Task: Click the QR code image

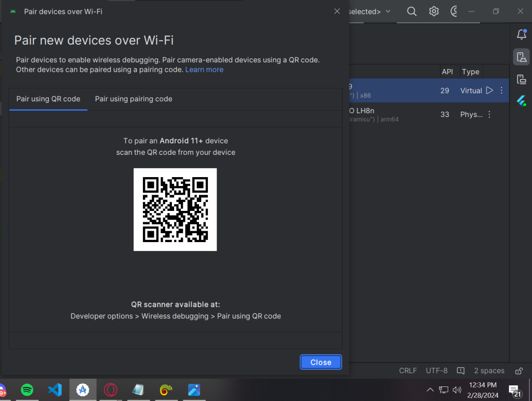Action: click(175, 210)
